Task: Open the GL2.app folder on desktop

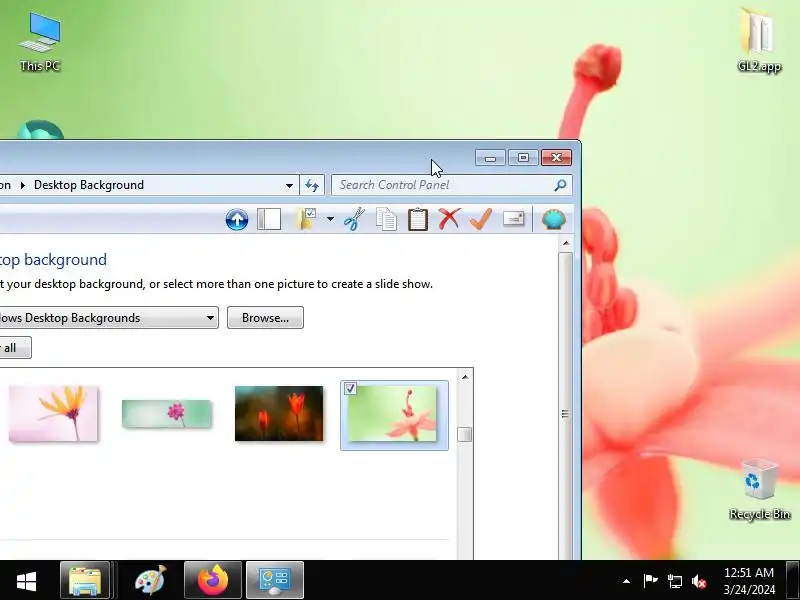Action: (x=759, y=40)
